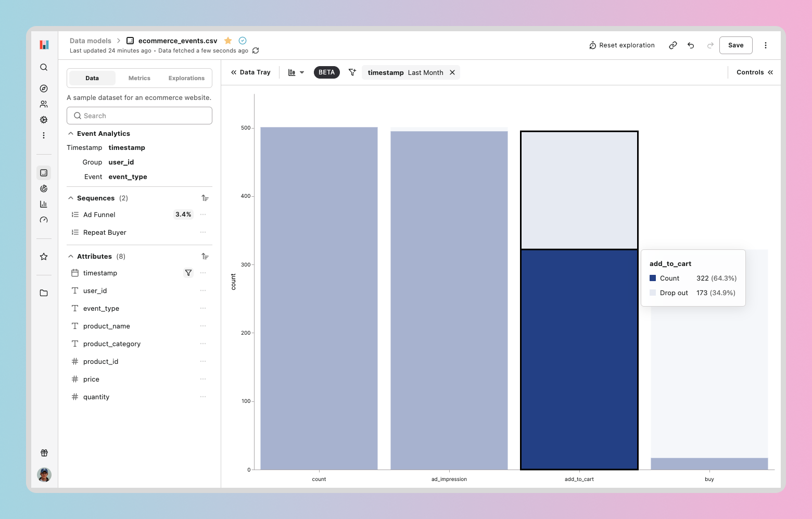
Task: Add a new filter icon
Action: pos(352,72)
